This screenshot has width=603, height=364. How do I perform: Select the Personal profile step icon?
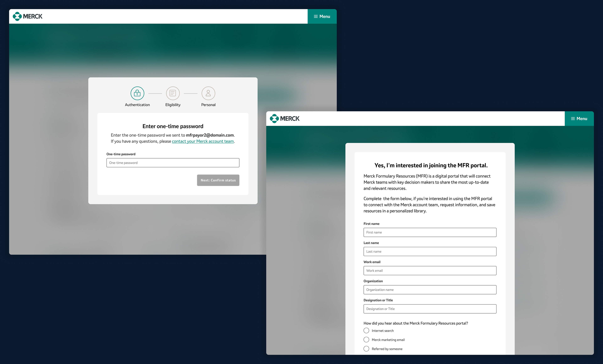tap(208, 93)
